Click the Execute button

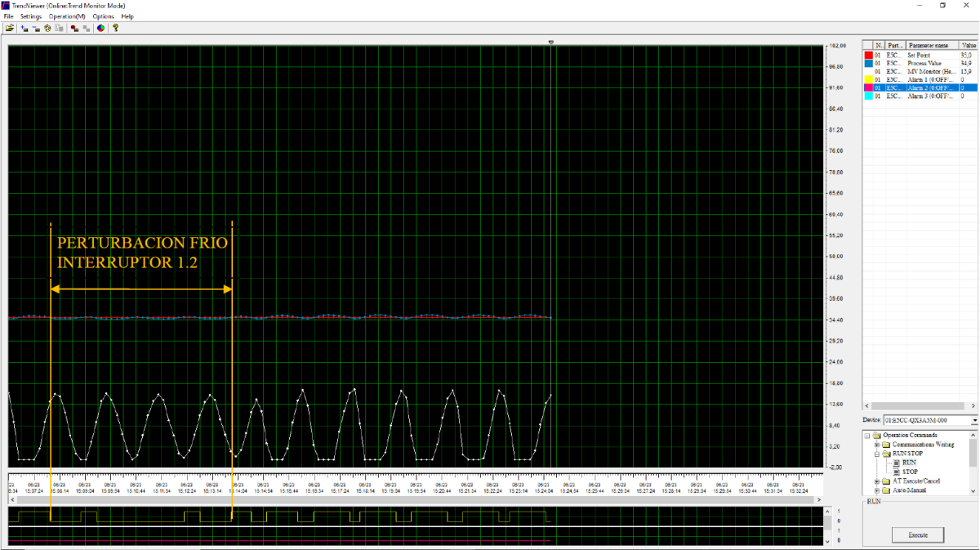[918, 535]
